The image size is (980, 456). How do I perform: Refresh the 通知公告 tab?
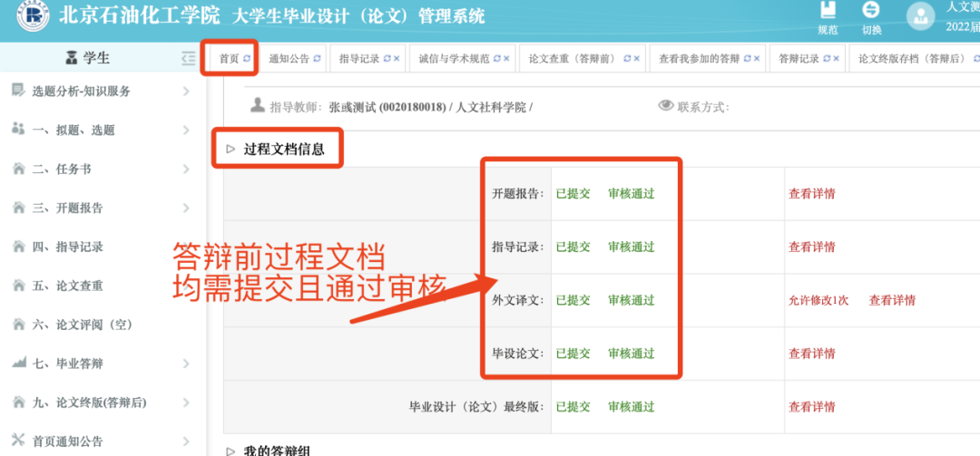click(x=317, y=59)
